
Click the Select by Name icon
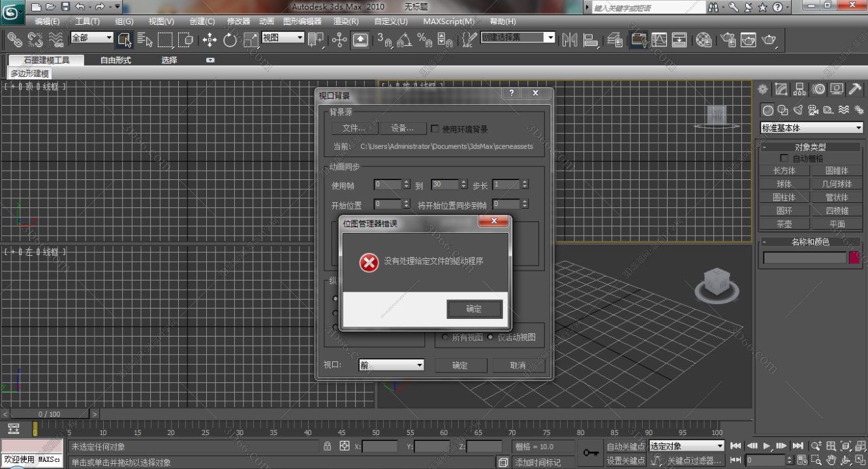click(x=145, y=40)
